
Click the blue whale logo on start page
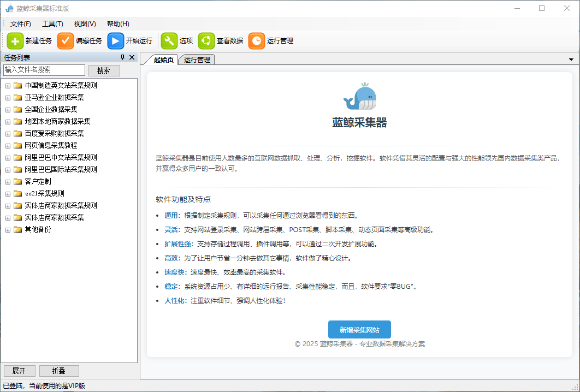click(359, 97)
